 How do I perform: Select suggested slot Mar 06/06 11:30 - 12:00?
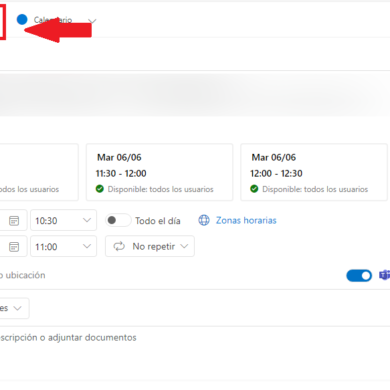159,172
